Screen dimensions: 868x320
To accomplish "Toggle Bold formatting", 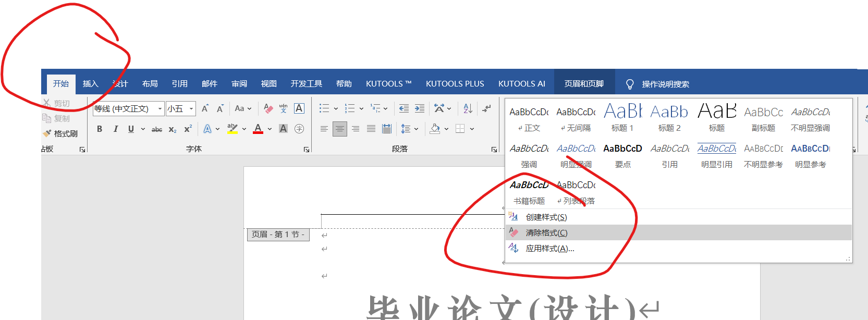I will [x=100, y=129].
